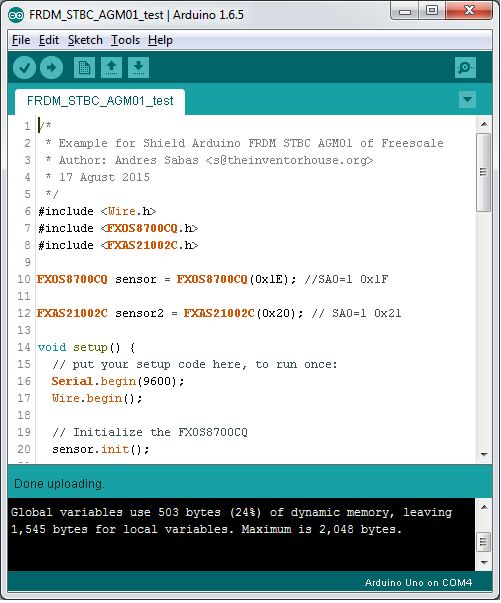
Task: Close the Arduino window
Action: (469, 11)
